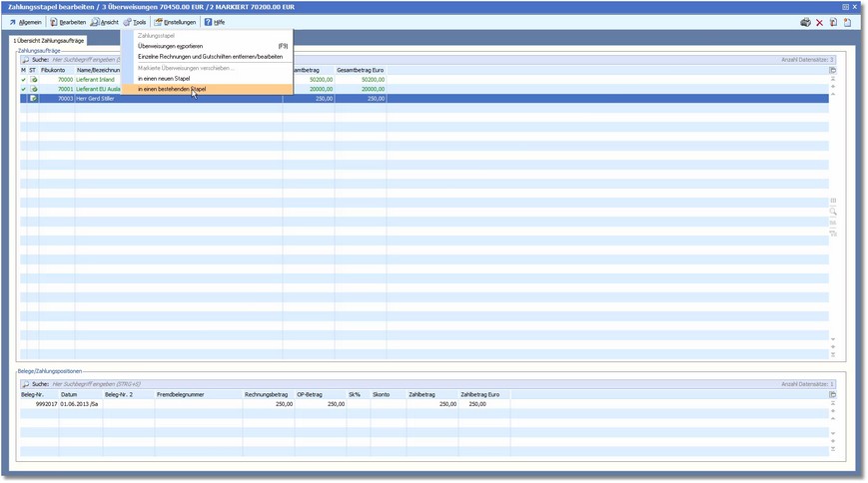
Task: Click the red X delete icon
Action: pos(819,22)
